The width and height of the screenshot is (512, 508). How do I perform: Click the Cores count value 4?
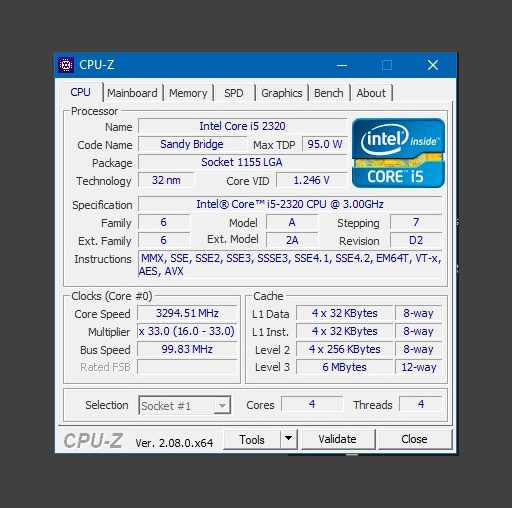pos(312,404)
